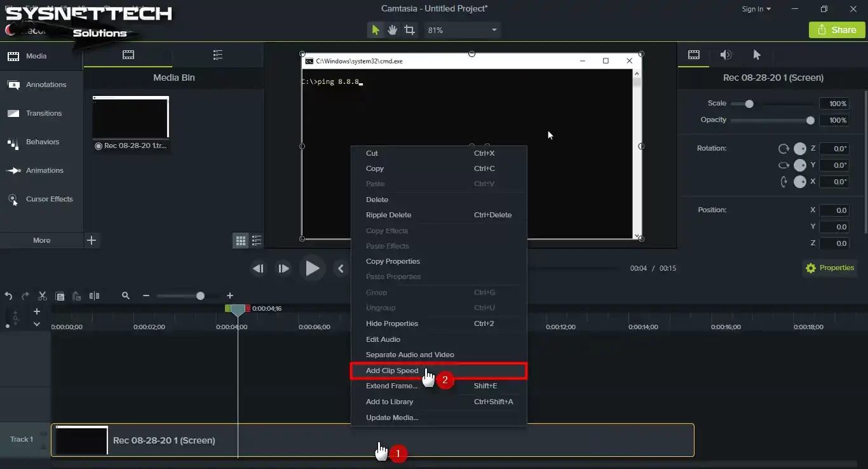Click the Rotation X dial
This screenshot has height=469, width=868.
(800, 182)
